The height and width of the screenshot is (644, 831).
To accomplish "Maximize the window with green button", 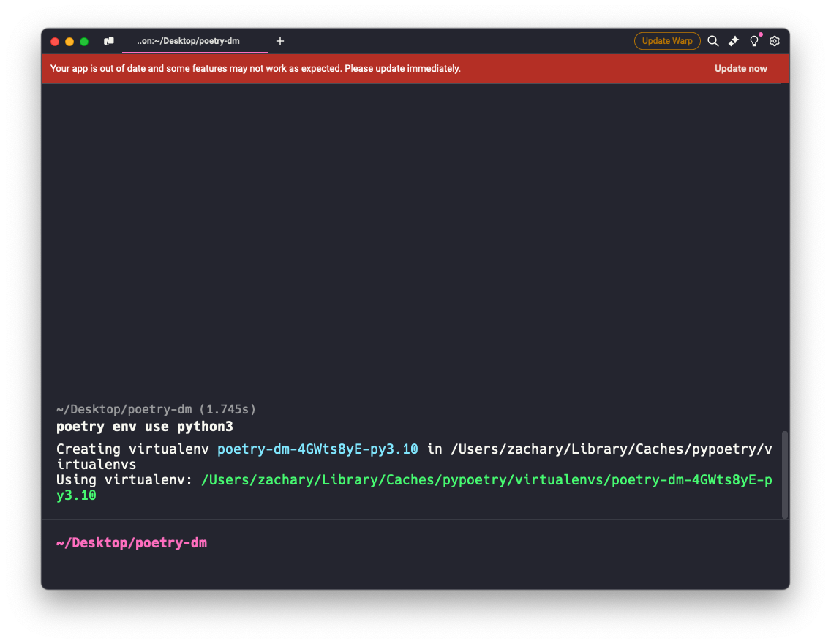I will tap(84, 41).
